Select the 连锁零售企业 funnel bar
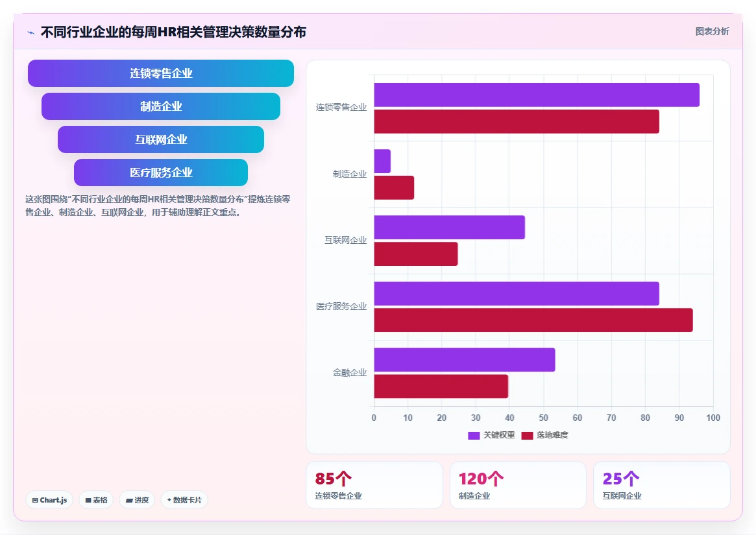The image size is (756, 535). click(161, 73)
